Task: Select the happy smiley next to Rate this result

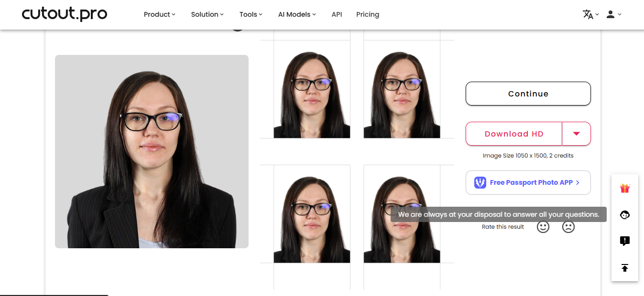Action: pos(543,227)
